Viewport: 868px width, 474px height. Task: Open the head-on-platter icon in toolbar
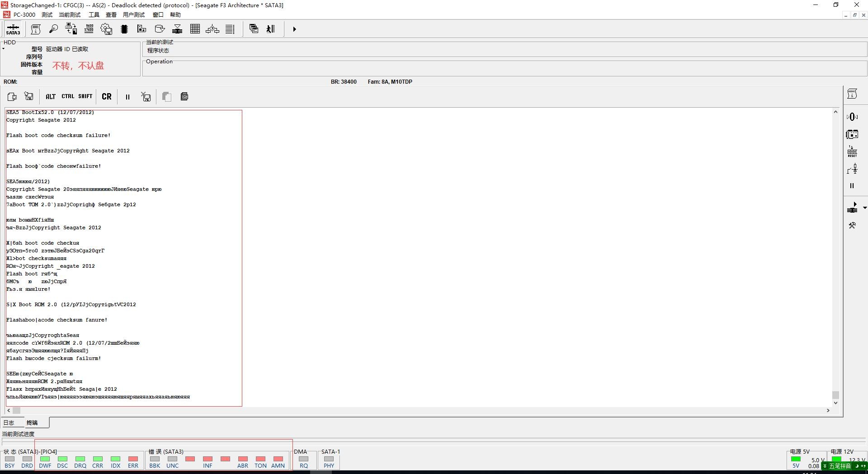click(177, 29)
